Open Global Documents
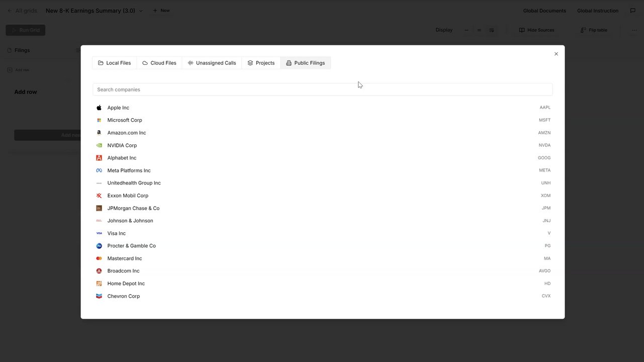This screenshot has width=644, height=362. click(544, 11)
